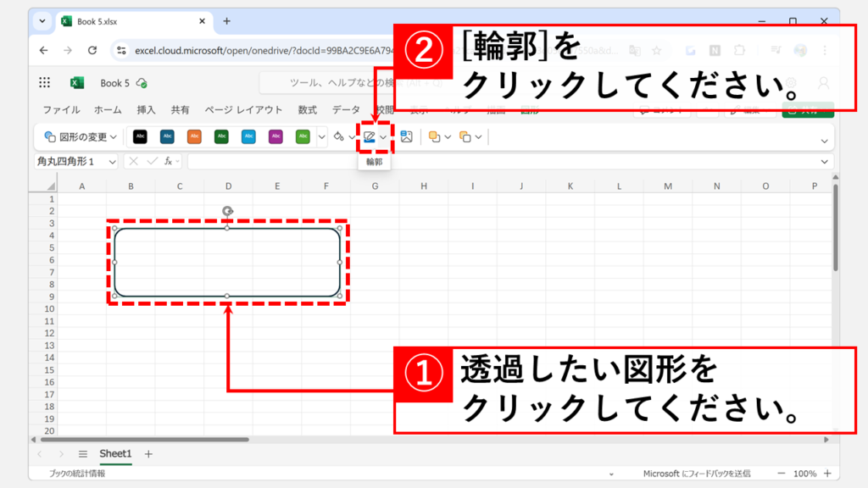868x488 pixels.
Task: Select column H header
Action: 424,186
